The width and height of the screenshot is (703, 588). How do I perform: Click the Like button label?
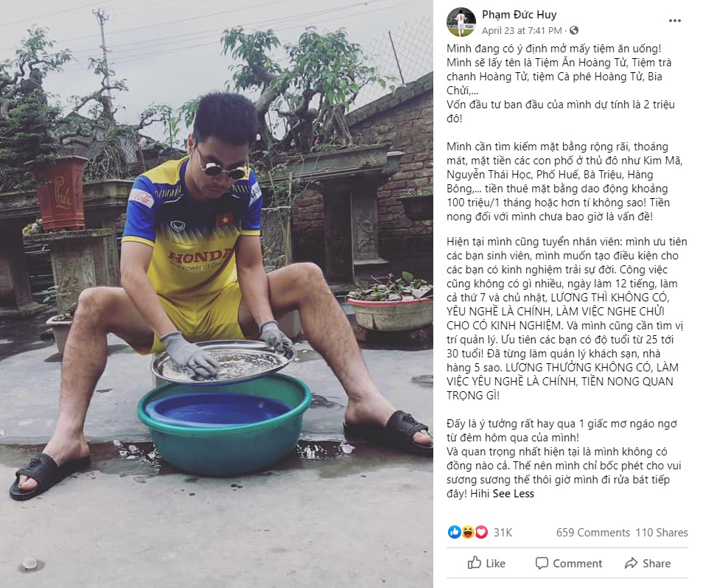[495, 564]
